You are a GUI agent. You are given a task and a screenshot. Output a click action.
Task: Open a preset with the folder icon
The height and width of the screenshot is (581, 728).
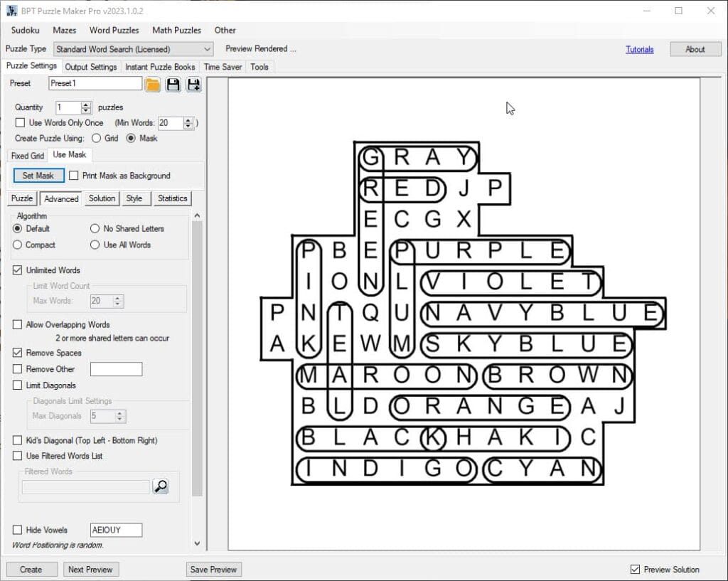point(153,85)
